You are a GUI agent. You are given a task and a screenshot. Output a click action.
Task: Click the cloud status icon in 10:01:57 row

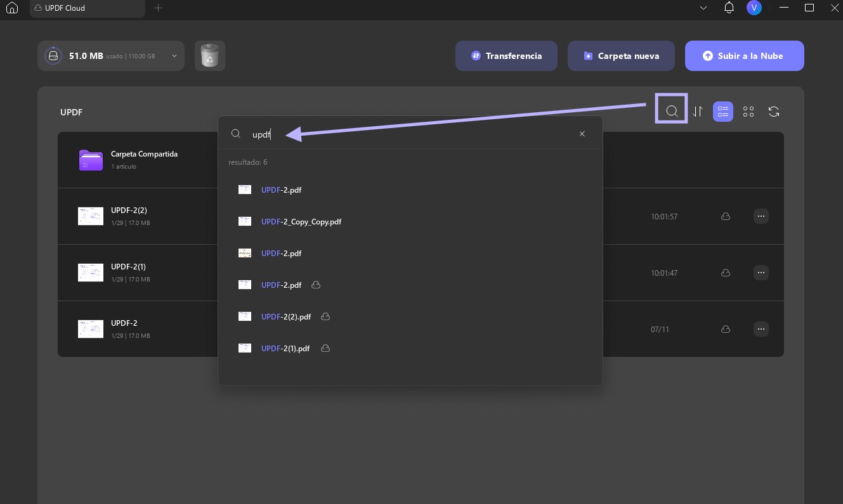pos(726,216)
